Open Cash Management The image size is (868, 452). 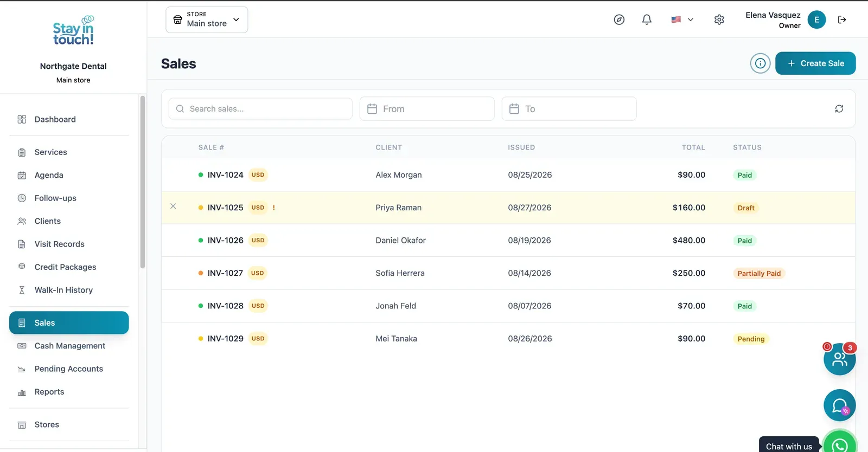pyautogui.click(x=69, y=346)
